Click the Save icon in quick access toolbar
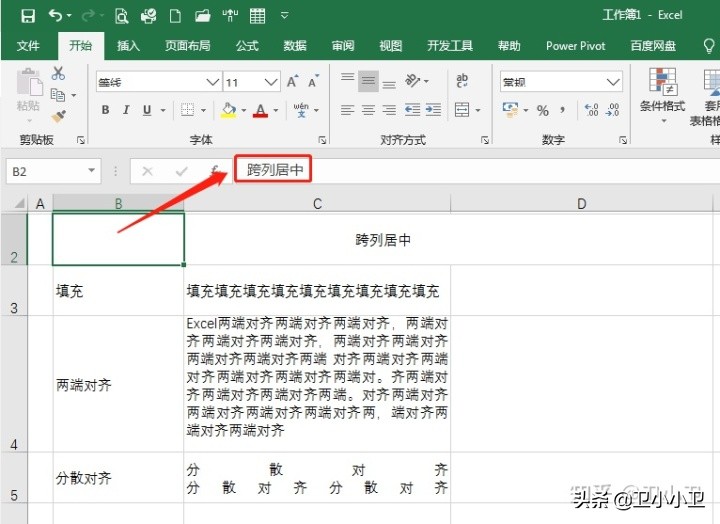This screenshot has width=720, height=524. pos(28,16)
